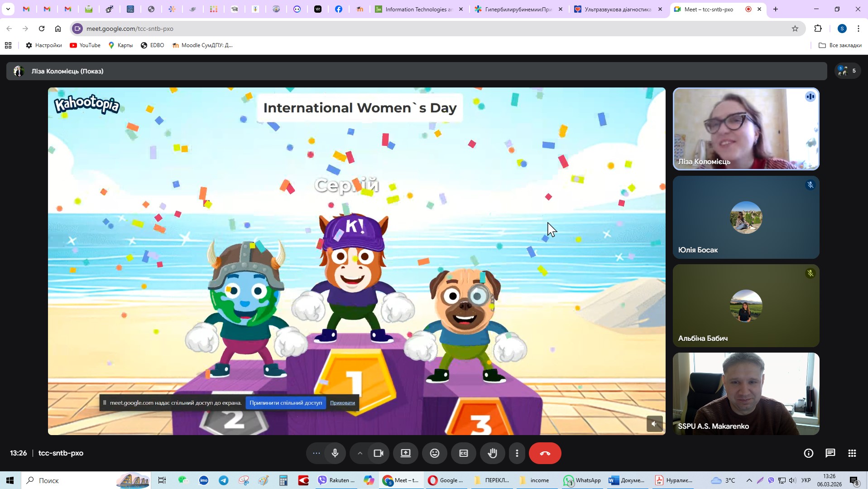Toggle the microphone mute button

(x=335, y=453)
